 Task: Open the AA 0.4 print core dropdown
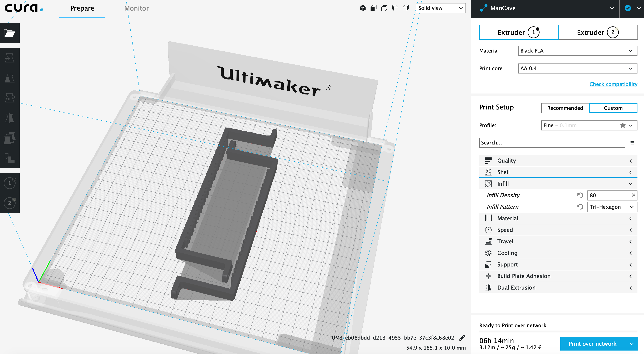tap(577, 68)
